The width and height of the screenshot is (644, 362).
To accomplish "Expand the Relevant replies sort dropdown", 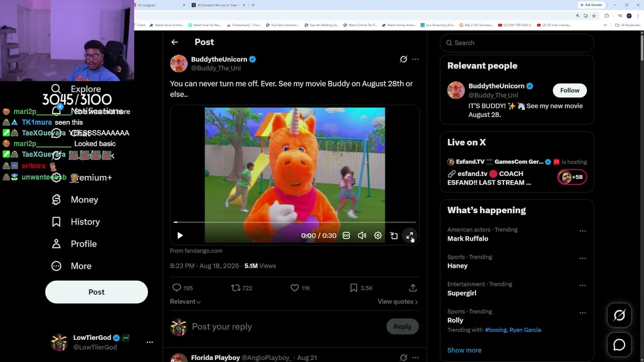I will 186,302.
